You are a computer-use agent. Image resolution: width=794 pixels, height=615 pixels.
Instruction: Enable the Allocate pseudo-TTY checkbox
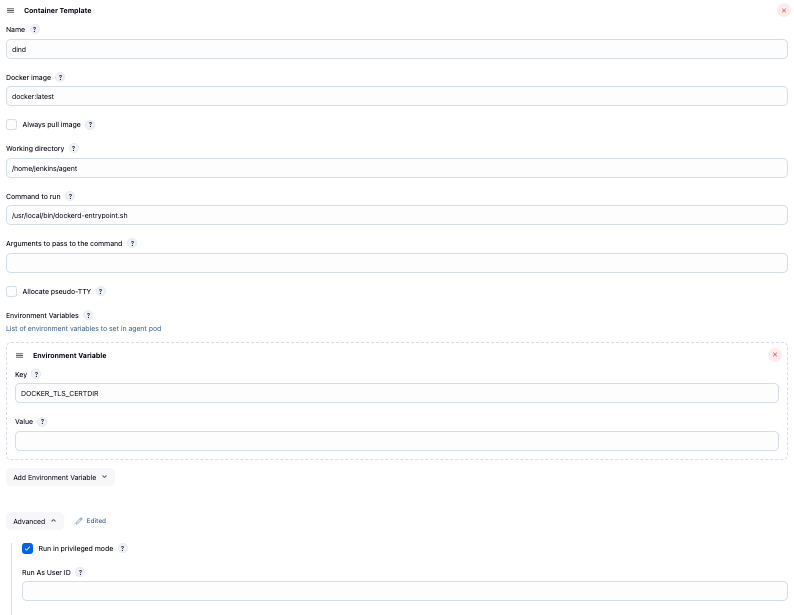pyautogui.click(x=12, y=292)
